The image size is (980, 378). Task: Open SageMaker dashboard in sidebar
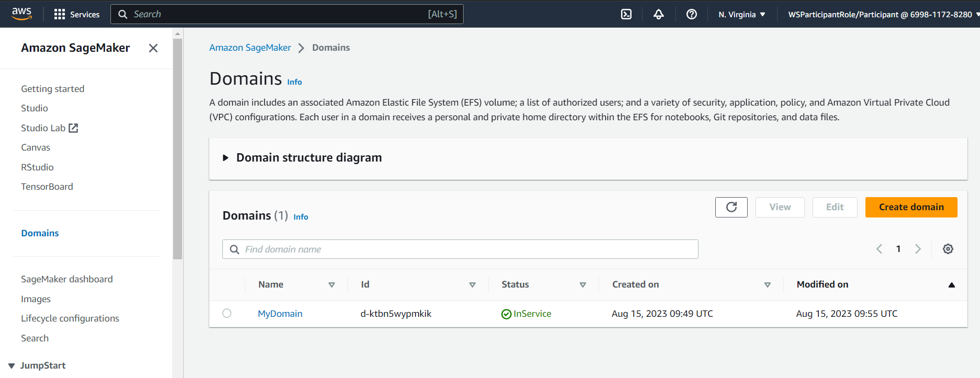[x=67, y=279]
